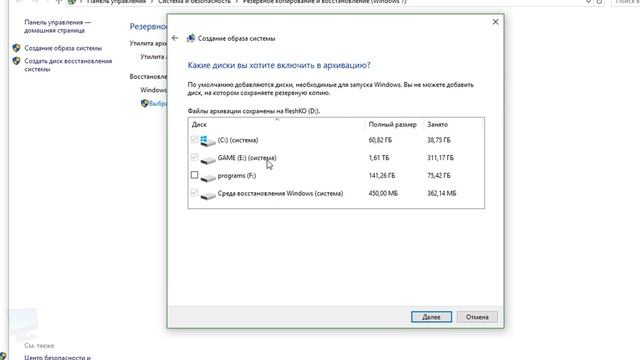Click the sort arrow above the disk list
640x360 pixels.
tap(277, 119)
